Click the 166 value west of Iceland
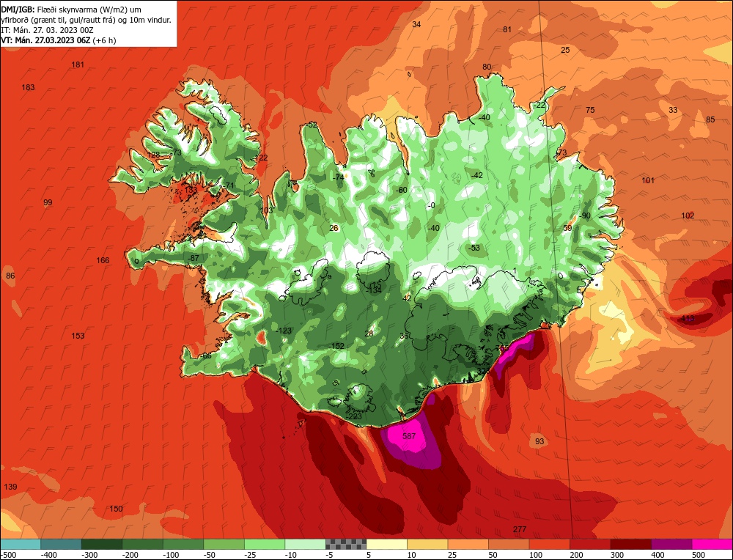The width and height of the screenshot is (733, 560). (x=103, y=260)
